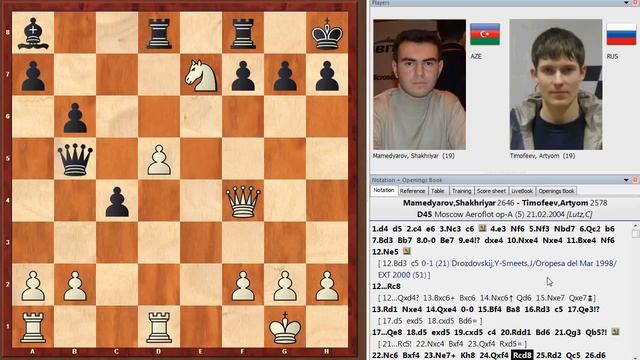Select the white rook on a1

click(x=33, y=327)
